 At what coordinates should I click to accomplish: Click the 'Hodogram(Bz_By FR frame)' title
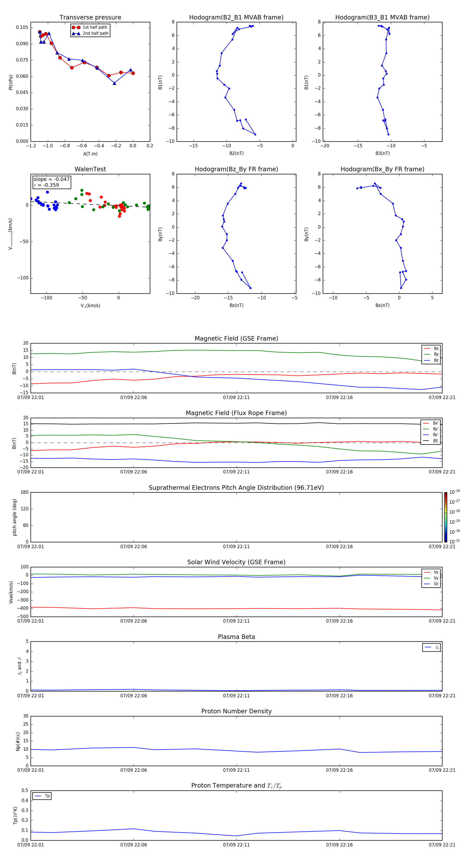[236, 169]
